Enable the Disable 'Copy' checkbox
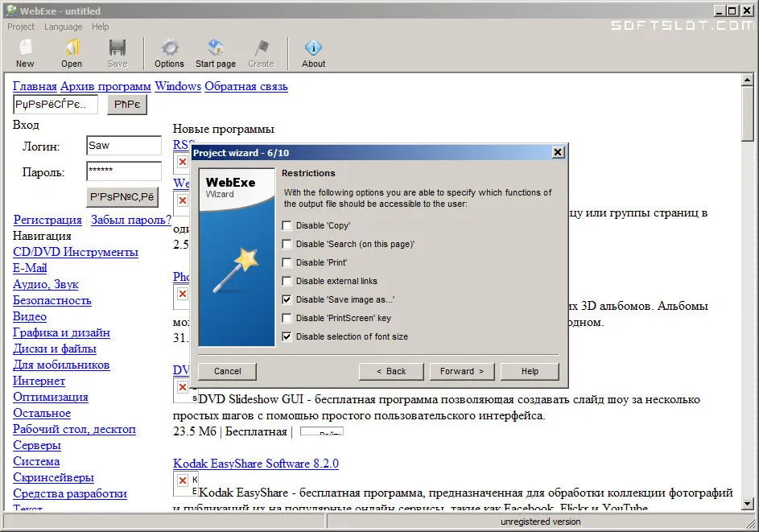The image size is (759, 532). [x=287, y=225]
